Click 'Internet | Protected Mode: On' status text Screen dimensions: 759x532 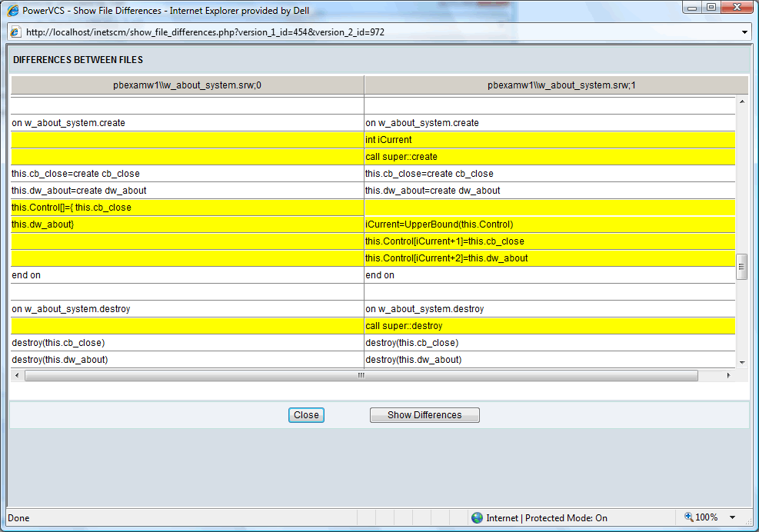point(547,518)
